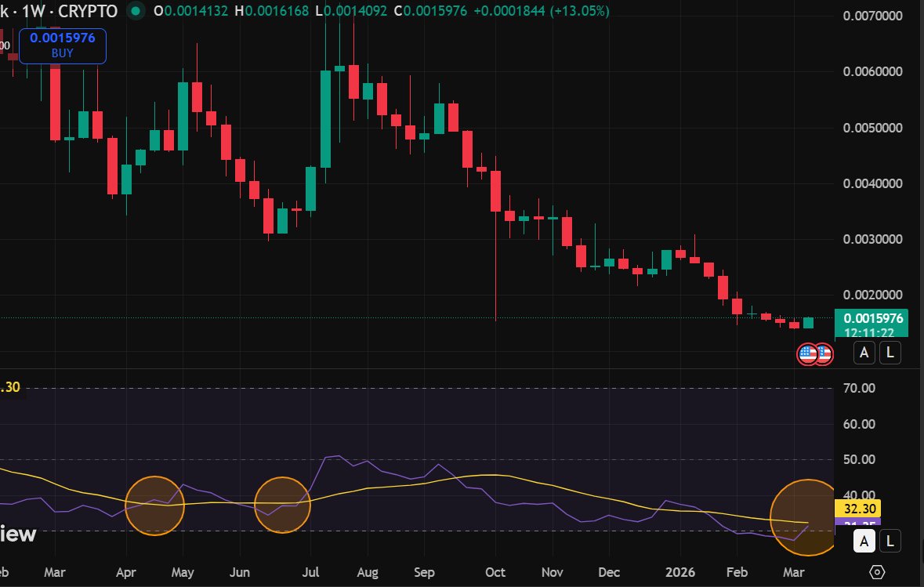Screen dimensions: 924x587
Task: Open chart settings gear icon
Action: 877,571
